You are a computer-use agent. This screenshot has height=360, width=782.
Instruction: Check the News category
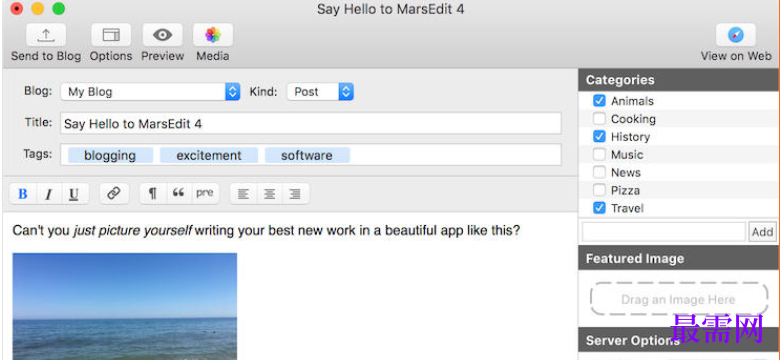[599, 173]
